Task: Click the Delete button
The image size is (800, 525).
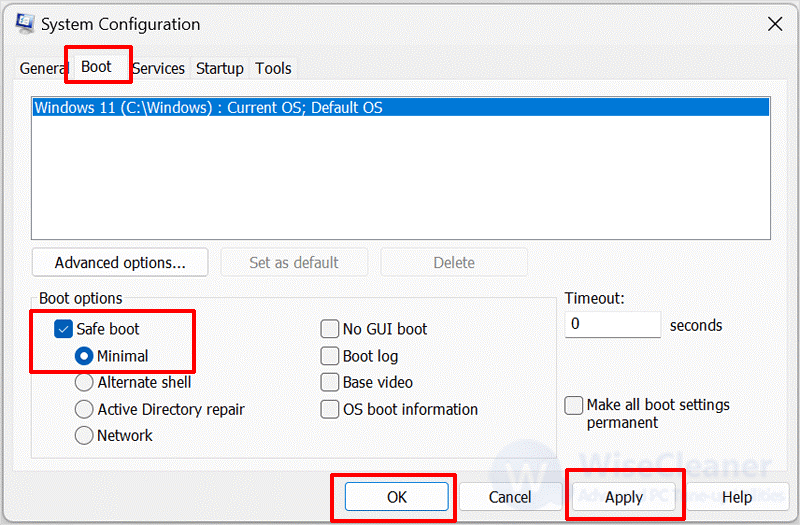Action: tap(454, 262)
